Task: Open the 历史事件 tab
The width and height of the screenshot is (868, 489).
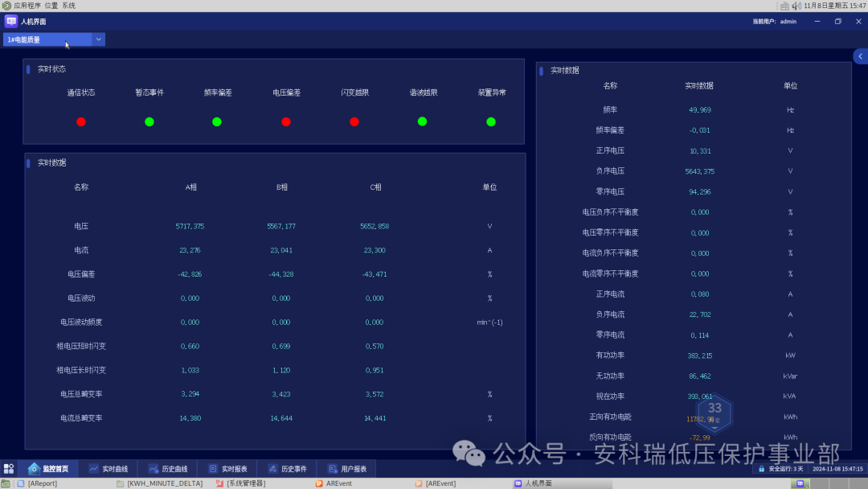Action: (x=287, y=469)
